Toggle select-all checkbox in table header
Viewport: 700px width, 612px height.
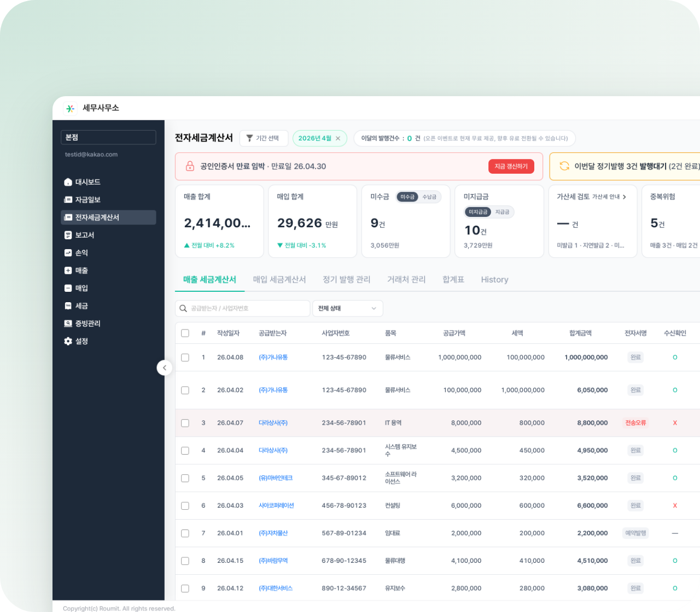185,333
